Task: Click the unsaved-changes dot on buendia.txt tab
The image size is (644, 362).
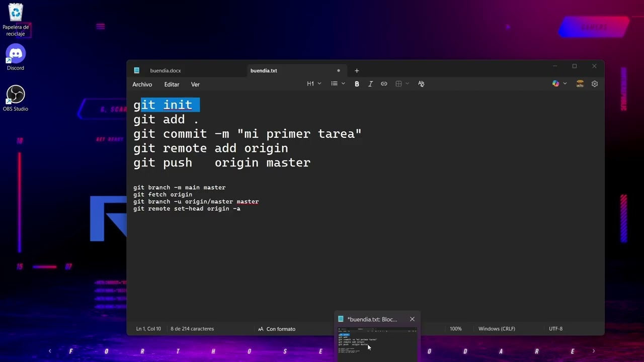Action: [339, 71]
